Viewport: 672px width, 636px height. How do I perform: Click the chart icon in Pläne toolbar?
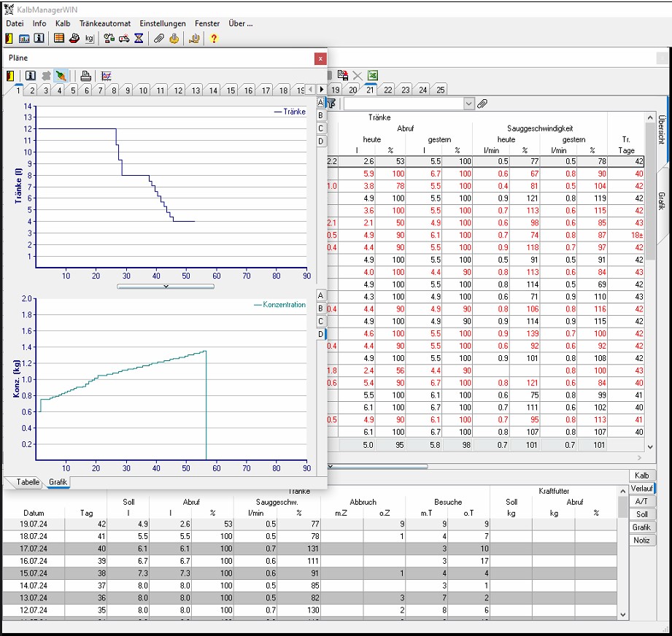click(107, 76)
